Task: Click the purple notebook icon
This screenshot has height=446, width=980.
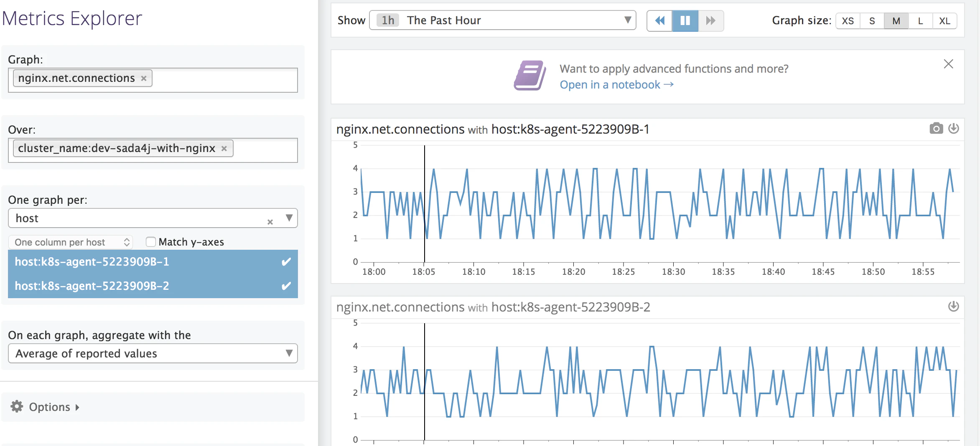Action: click(x=530, y=76)
